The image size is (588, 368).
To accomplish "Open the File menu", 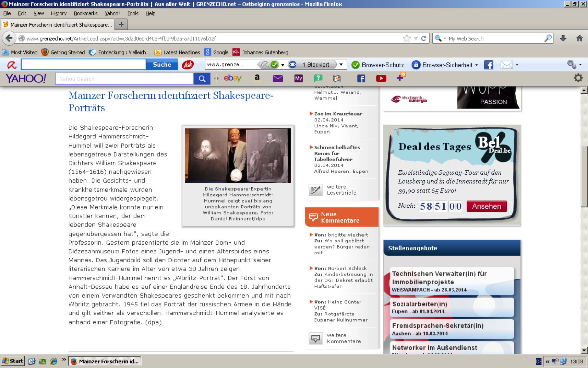I will (7, 13).
